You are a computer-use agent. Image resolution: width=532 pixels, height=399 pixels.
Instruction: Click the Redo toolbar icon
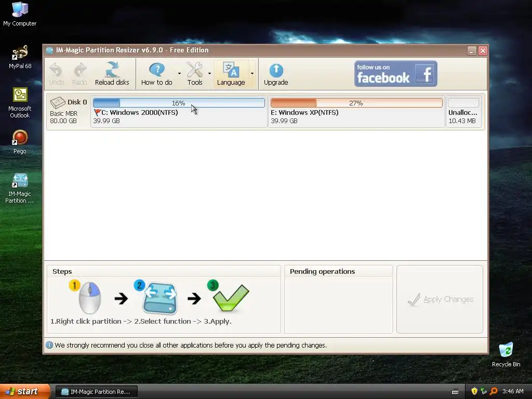coord(79,74)
